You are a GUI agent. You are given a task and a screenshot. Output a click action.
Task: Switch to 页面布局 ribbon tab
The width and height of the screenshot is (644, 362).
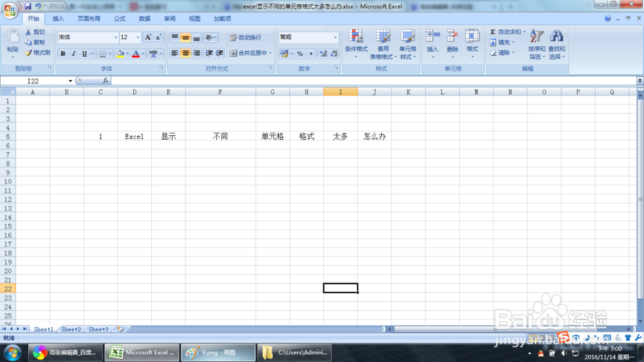[89, 19]
